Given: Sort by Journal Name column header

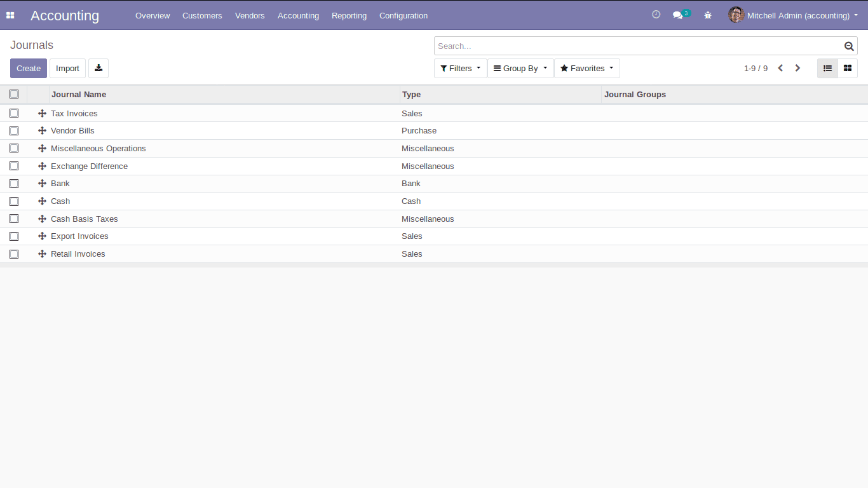Looking at the screenshot, I should [x=224, y=94].
